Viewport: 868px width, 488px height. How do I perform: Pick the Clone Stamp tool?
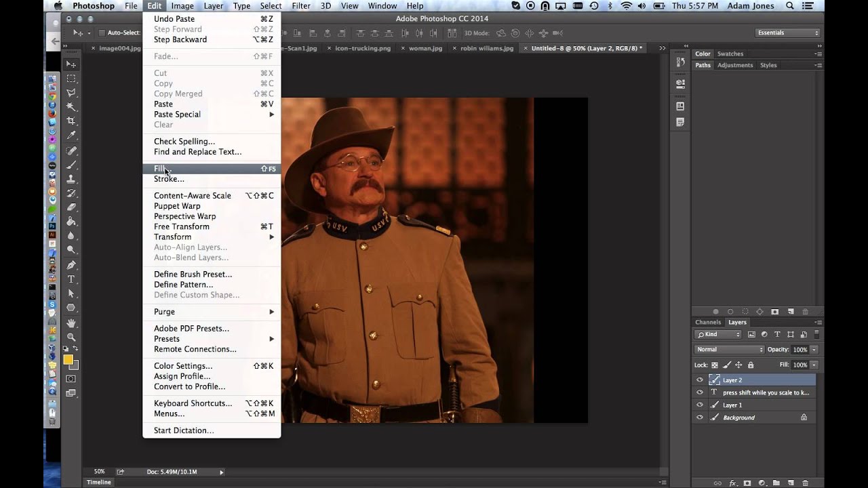coord(71,179)
